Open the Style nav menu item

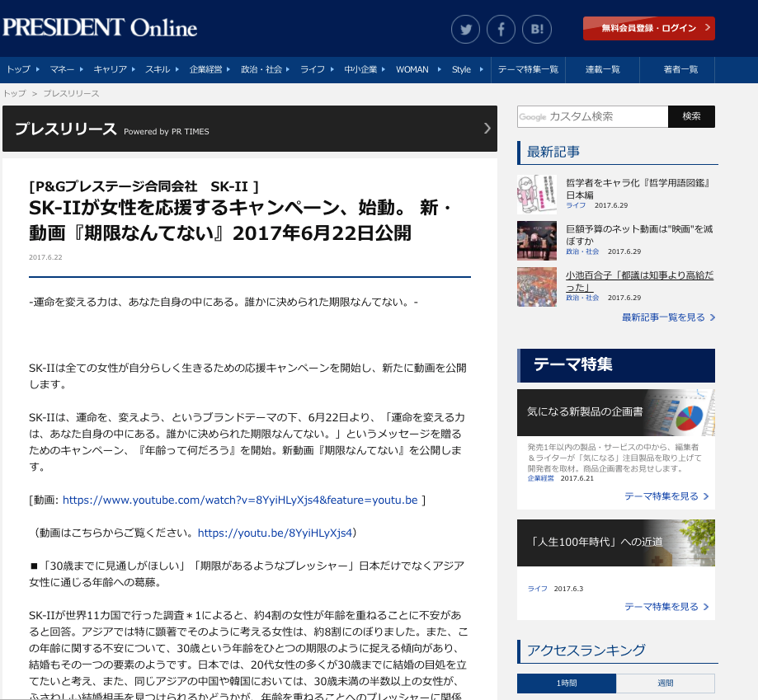point(467,69)
